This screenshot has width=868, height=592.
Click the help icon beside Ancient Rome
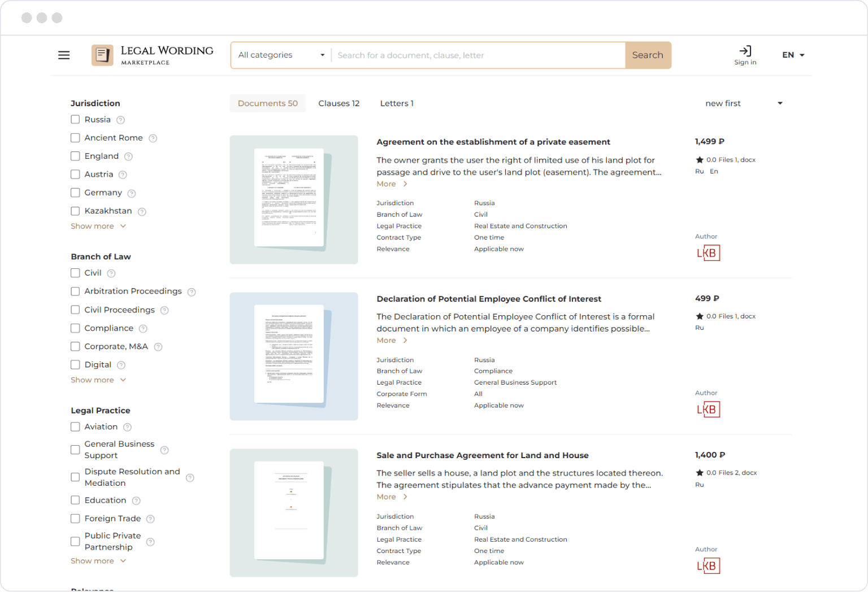pyautogui.click(x=153, y=138)
